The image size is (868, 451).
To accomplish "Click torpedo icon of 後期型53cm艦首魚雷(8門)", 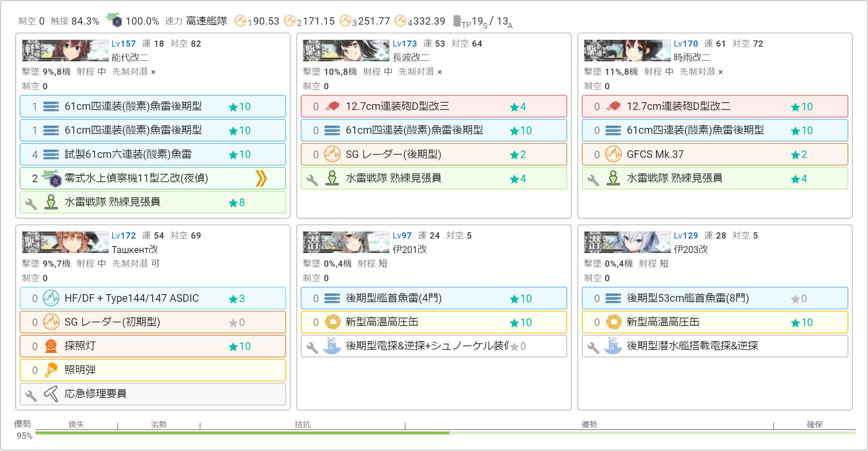I will (613, 298).
